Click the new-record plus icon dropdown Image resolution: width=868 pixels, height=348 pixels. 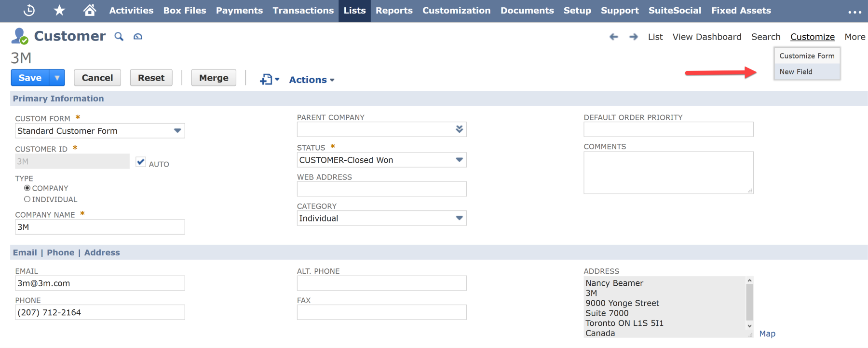click(269, 79)
